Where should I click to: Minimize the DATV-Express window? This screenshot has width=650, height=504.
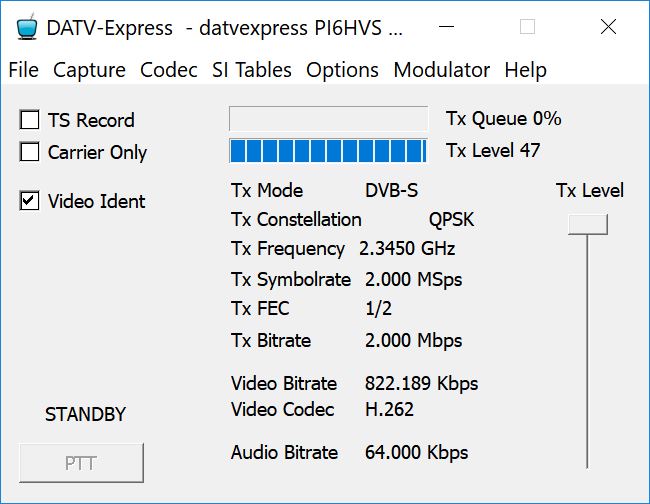[446, 27]
